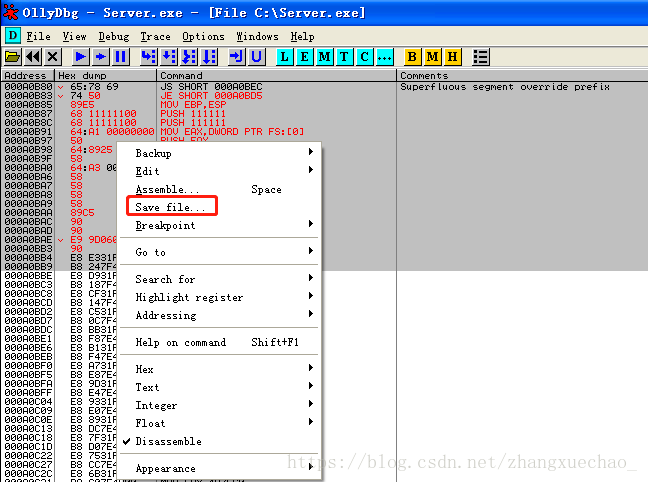Select address row 000A0BAE
648x482 pixels.
tap(29, 240)
